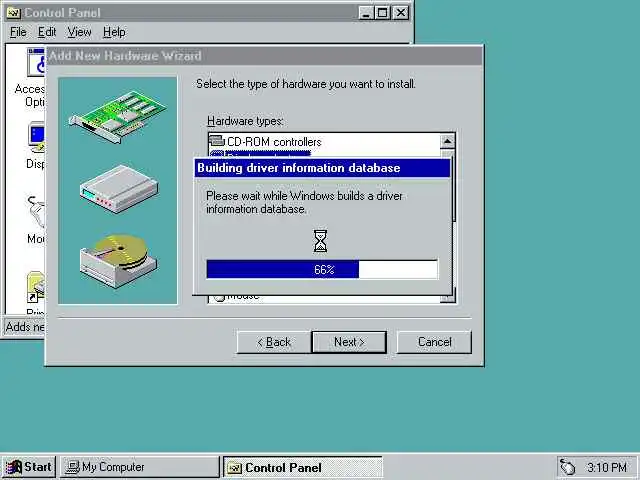Cancel the Add New Hardware Wizard
This screenshot has height=480, width=640.
(434, 342)
